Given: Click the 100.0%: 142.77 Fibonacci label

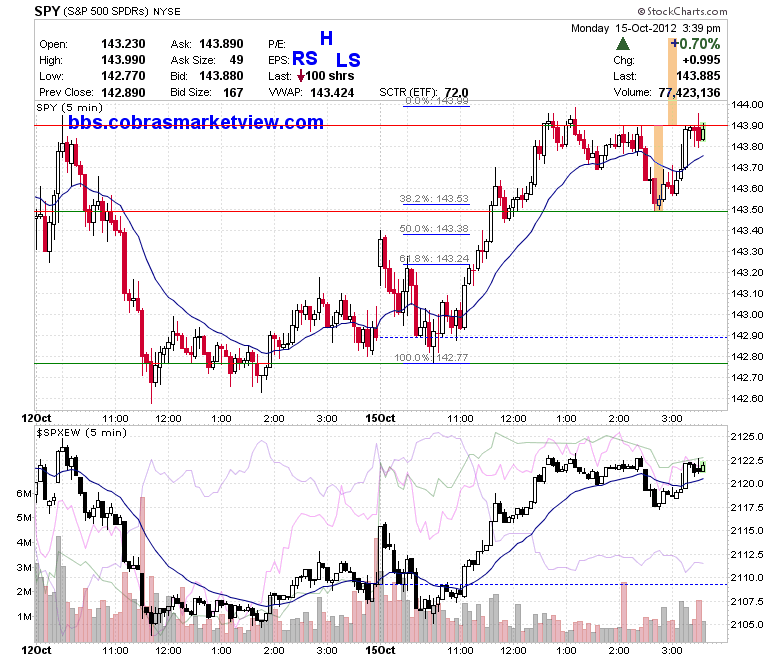Looking at the screenshot, I should (431, 357).
